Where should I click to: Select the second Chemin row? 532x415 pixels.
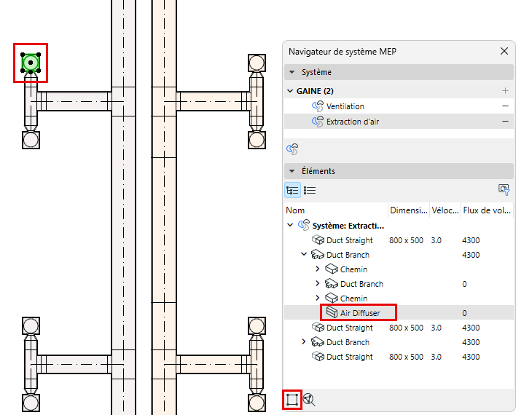(399, 299)
